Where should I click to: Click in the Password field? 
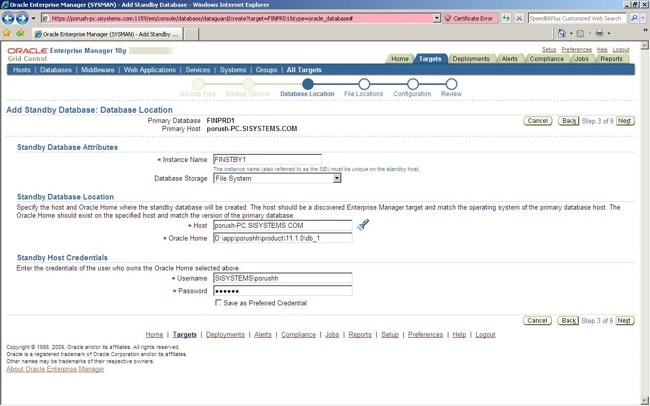point(283,291)
